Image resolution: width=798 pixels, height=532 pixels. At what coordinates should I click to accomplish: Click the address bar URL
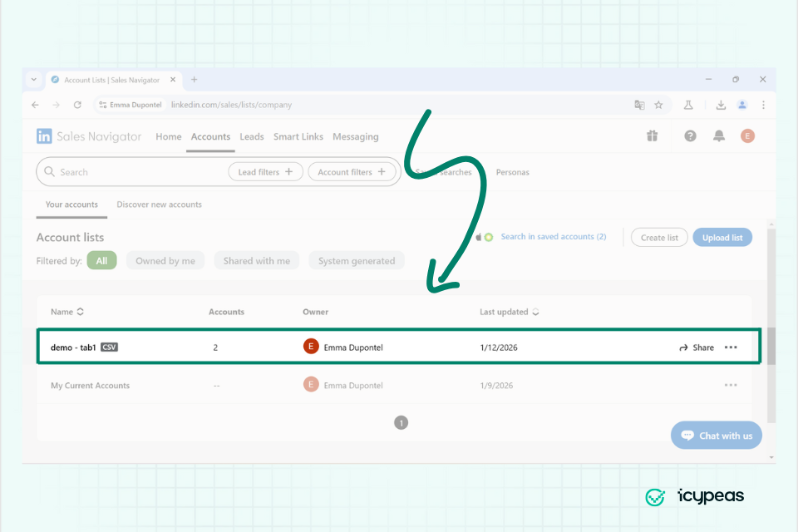232,105
